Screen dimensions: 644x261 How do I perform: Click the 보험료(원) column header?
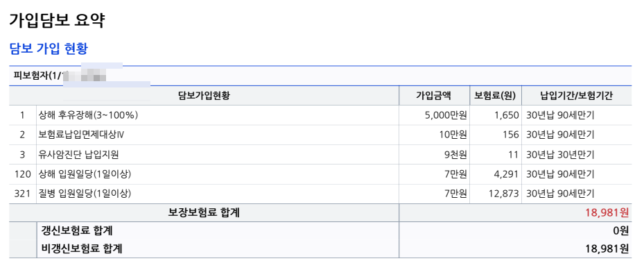click(x=496, y=95)
